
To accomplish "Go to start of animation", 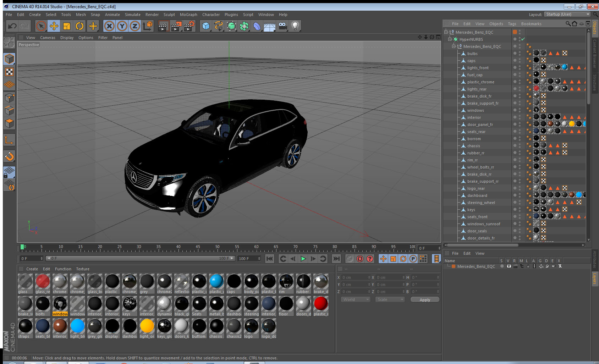I will 270,259.
